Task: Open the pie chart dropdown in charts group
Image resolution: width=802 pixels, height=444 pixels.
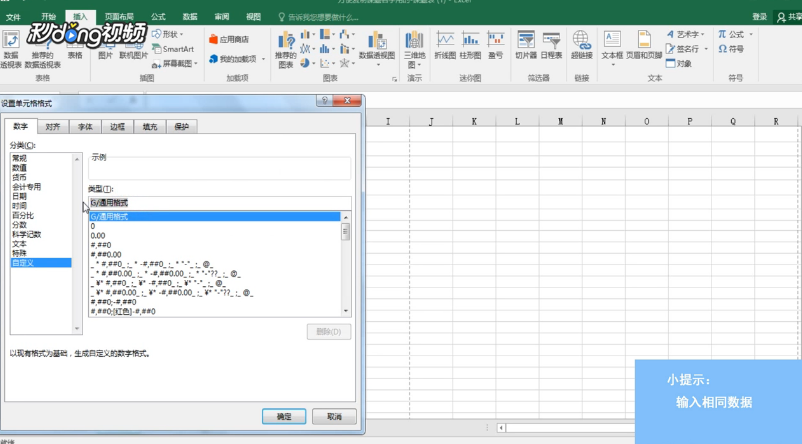Action: tap(307, 63)
